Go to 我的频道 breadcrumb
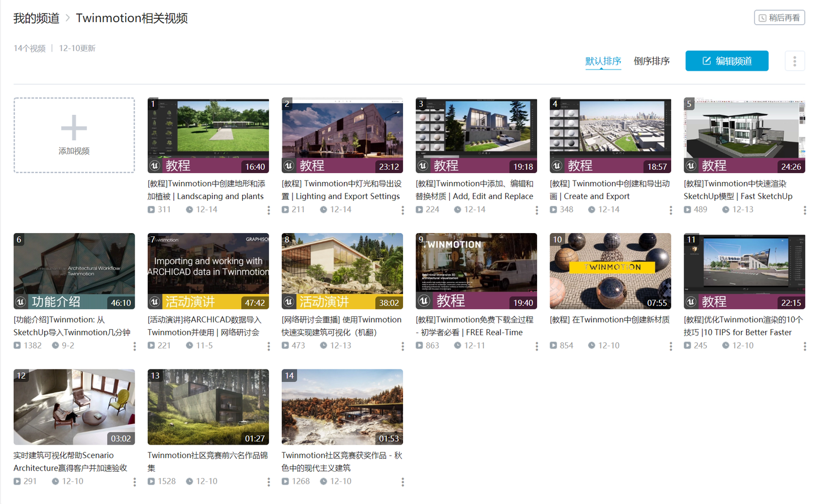The image size is (815, 504). tap(36, 18)
